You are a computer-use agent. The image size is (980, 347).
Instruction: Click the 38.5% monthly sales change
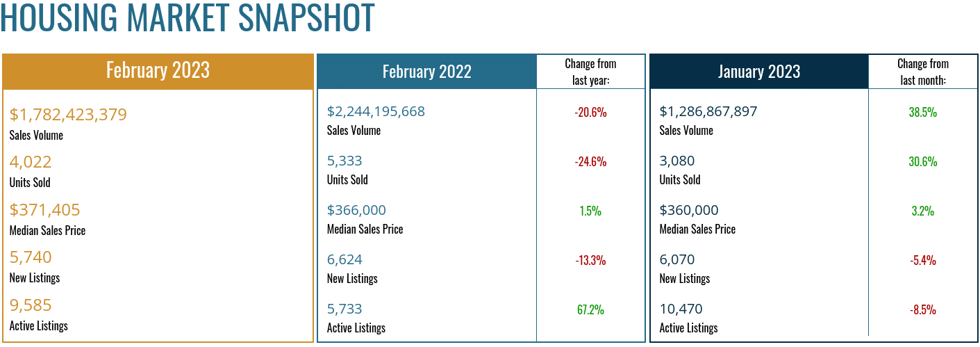(922, 112)
